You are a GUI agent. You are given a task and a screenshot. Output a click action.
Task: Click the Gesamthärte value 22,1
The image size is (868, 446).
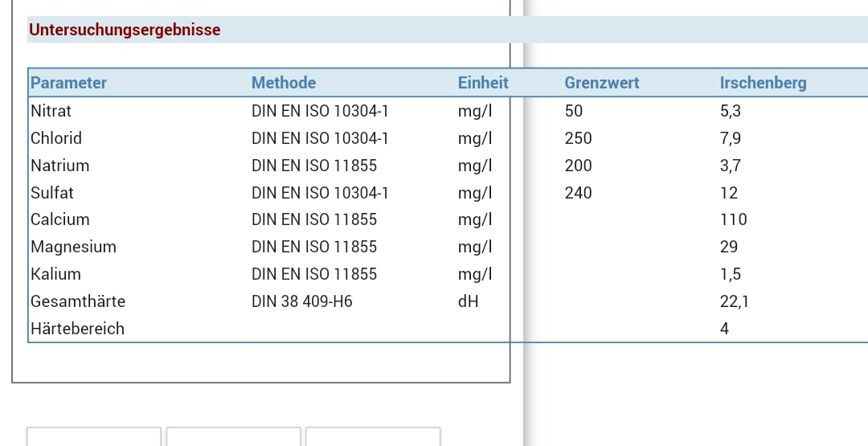(x=735, y=302)
